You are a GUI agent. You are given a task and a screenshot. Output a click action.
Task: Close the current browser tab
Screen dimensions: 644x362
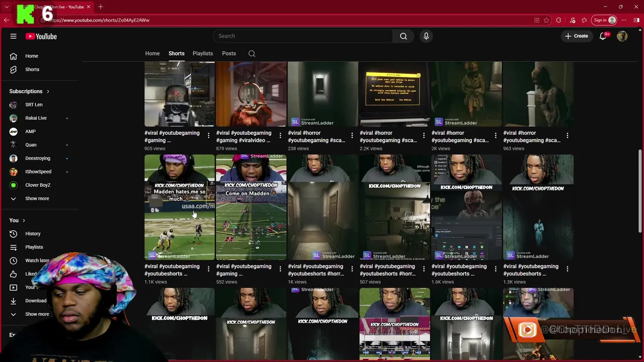pyautogui.click(x=89, y=7)
